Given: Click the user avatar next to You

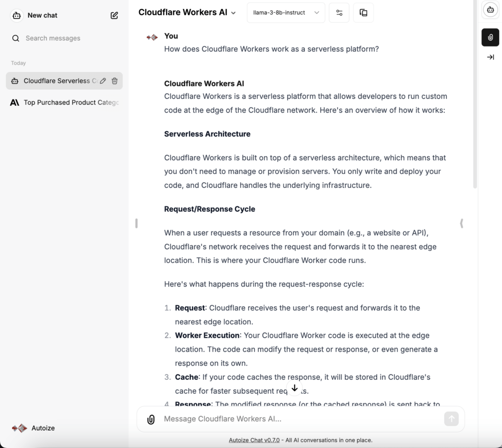Looking at the screenshot, I should pos(152,37).
